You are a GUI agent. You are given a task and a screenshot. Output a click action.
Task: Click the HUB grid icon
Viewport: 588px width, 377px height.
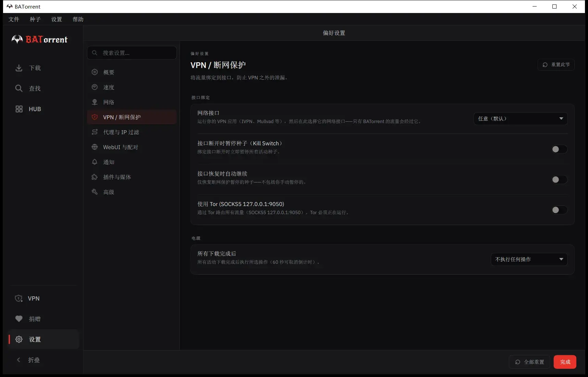click(x=19, y=109)
